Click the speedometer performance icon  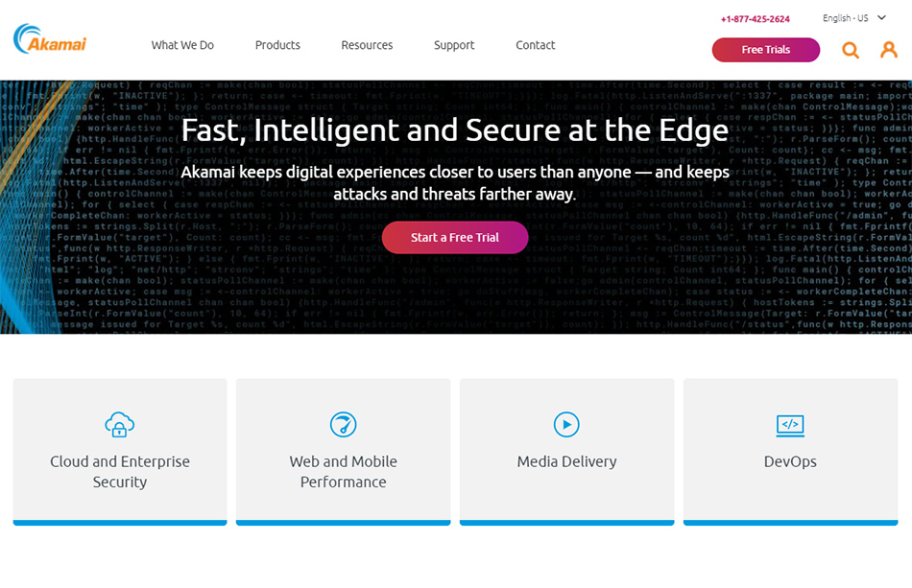(x=343, y=425)
